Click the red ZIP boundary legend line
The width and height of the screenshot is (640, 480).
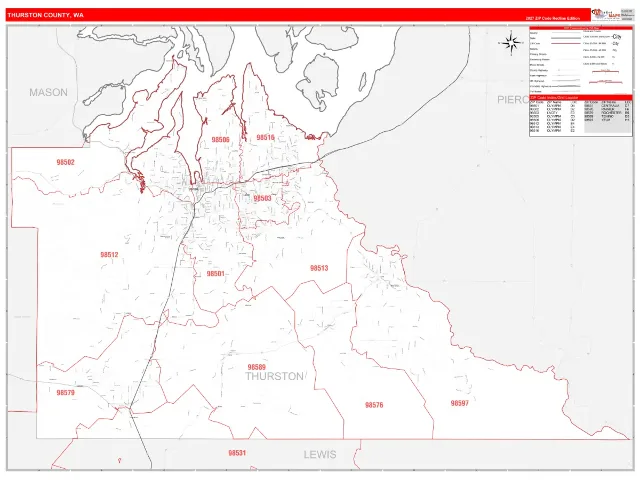coord(566,43)
